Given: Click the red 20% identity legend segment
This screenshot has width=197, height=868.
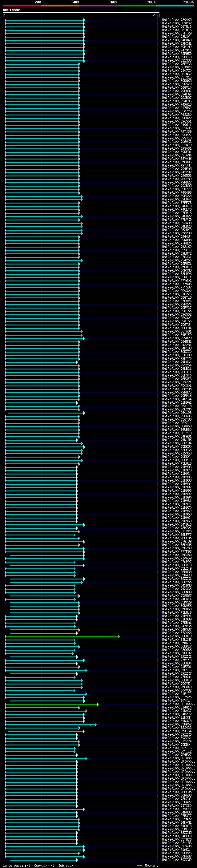Looking at the screenshot, I should [x=22, y=6].
